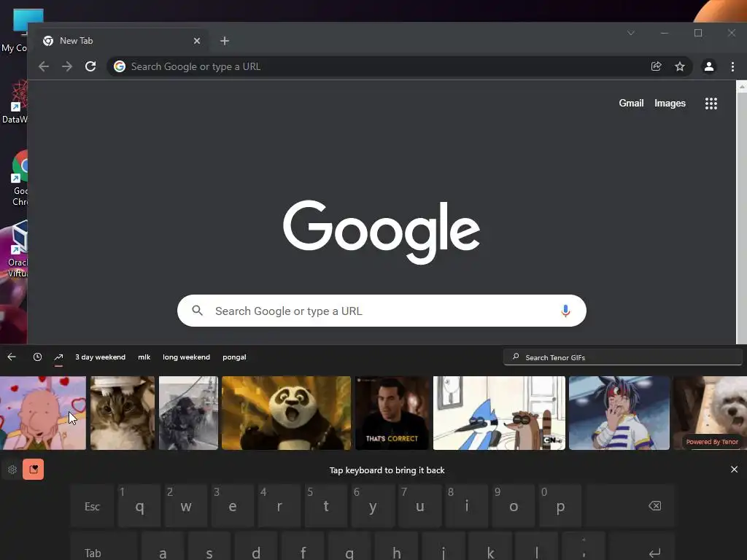This screenshot has height=560, width=747.
Task: Select the blue jay and raccoon GIF
Action: click(x=499, y=413)
